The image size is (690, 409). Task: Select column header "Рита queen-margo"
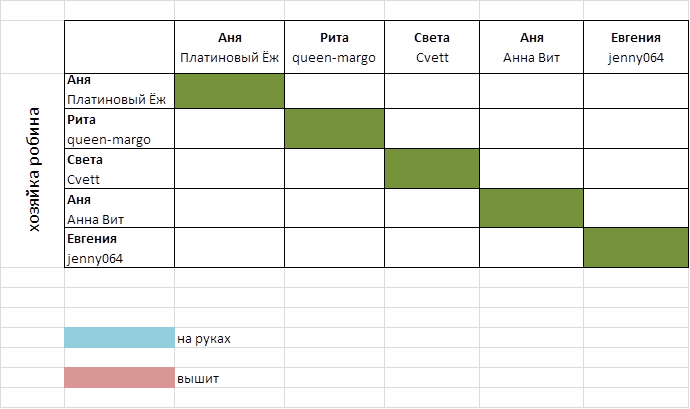point(334,47)
